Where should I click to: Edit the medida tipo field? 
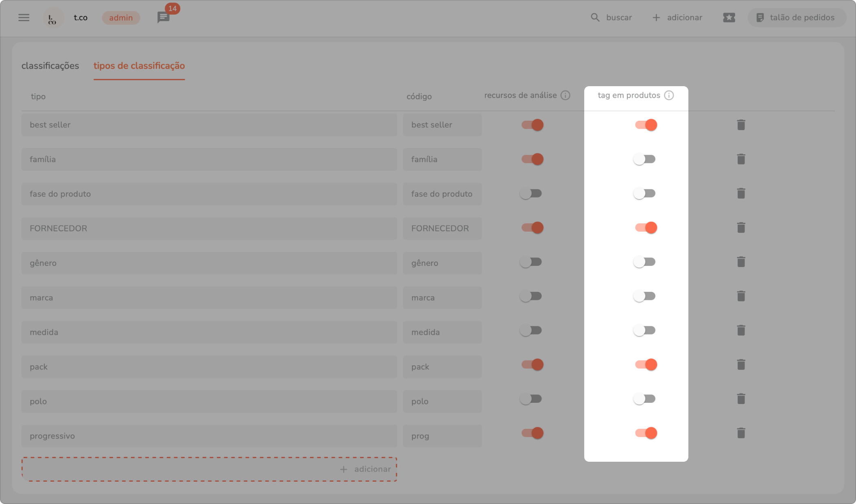209,332
